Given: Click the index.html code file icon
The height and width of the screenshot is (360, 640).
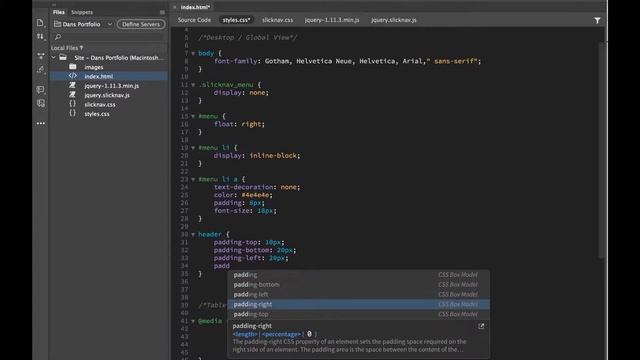Looking at the screenshot, I should (73, 76).
